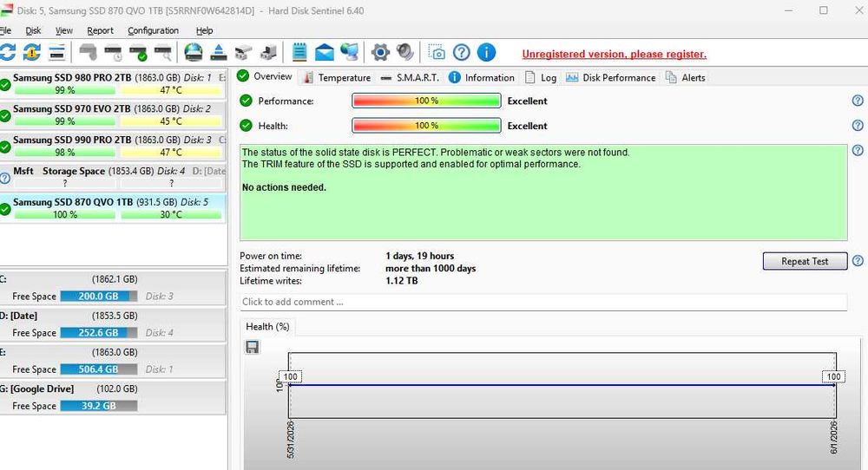The width and height of the screenshot is (868, 470).
Task: Click the blue info about icon
Action: click(x=486, y=53)
